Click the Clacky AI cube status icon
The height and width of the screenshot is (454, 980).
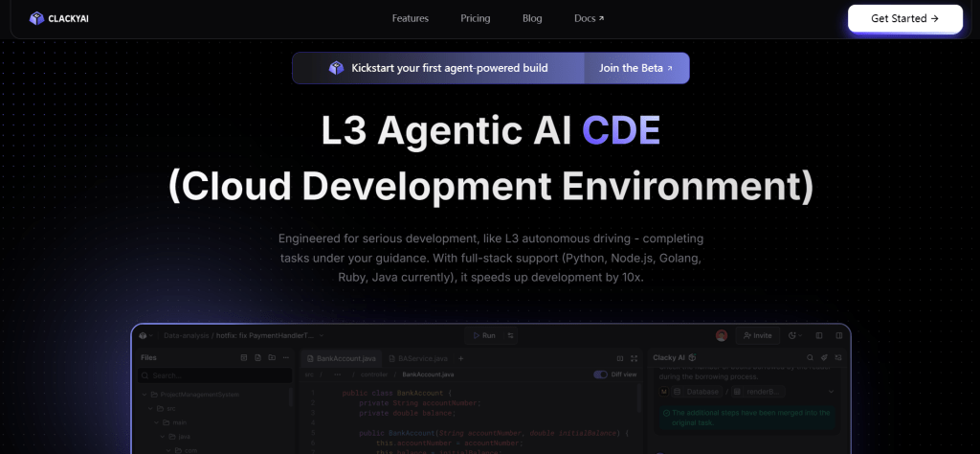point(693,357)
